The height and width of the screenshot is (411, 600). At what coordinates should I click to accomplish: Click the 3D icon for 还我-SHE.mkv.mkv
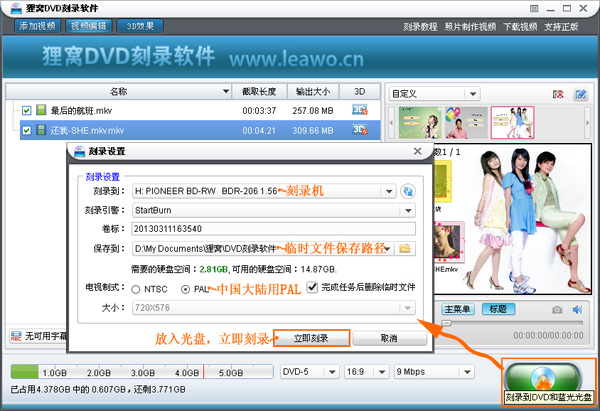(360, 130)
